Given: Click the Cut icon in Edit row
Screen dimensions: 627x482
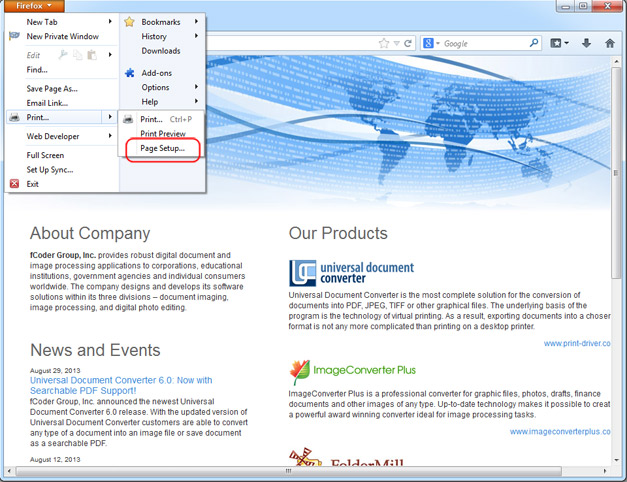Looking at the screenshot, I should (63, 55).
